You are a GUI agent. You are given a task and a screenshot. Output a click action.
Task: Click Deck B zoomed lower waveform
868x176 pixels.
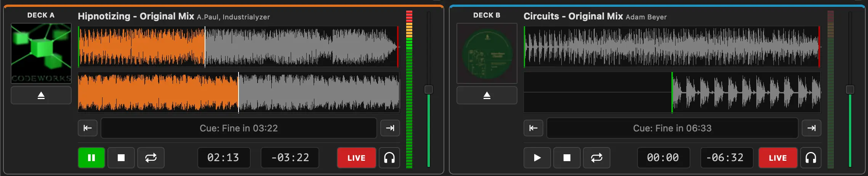point(673,93)
